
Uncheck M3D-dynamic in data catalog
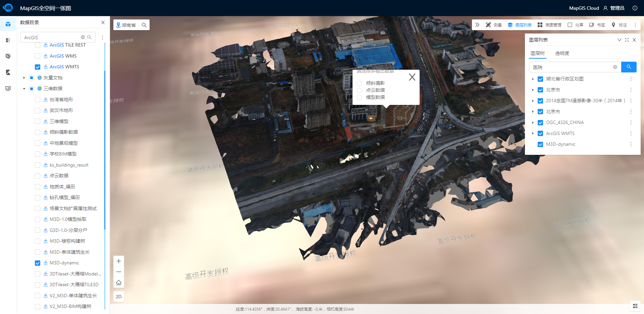38,263
